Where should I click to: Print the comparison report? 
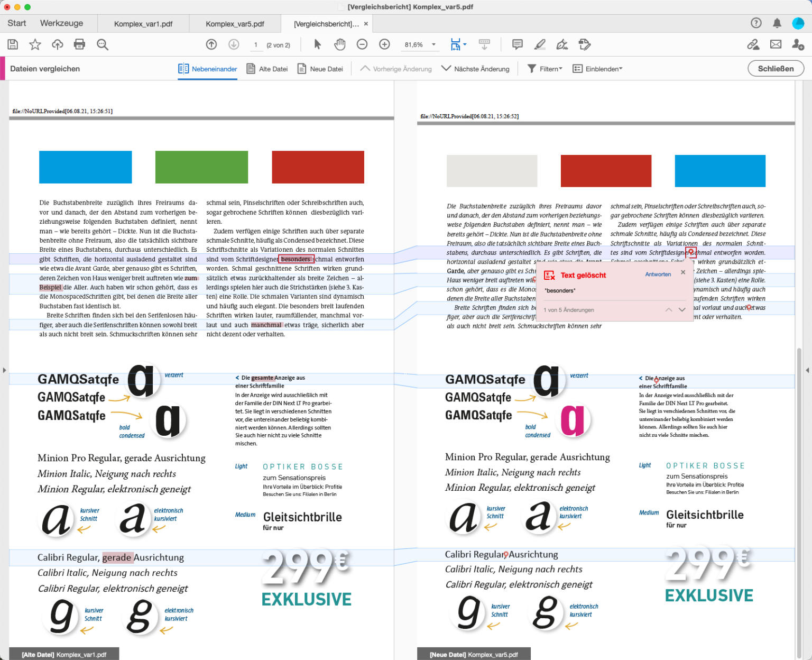coord(79,45)
